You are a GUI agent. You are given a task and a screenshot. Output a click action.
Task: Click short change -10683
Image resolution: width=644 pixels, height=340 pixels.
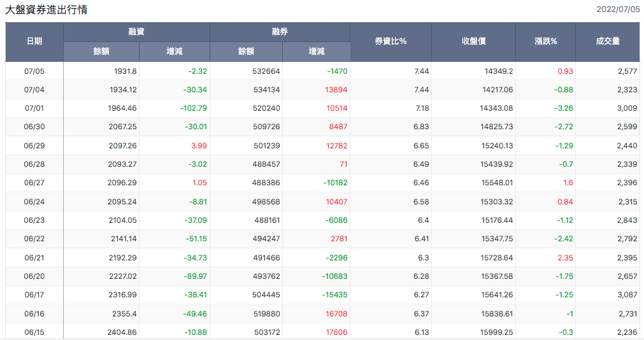(334, 276)
